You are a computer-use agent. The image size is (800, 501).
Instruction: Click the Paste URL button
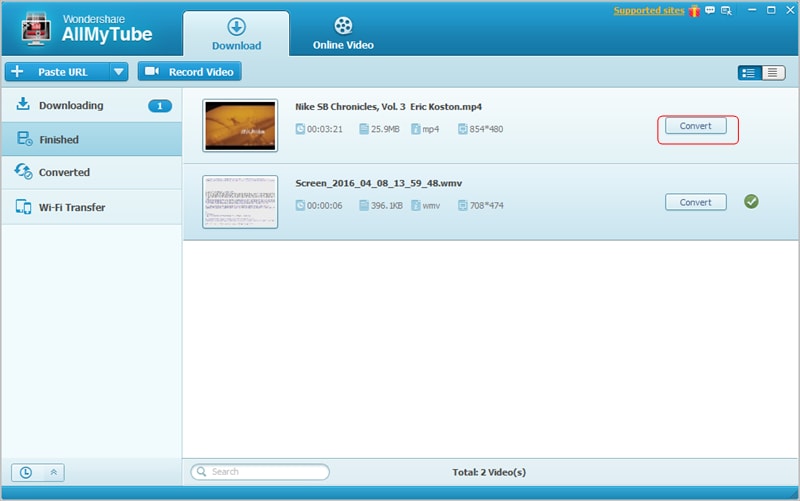coord(57,72)
